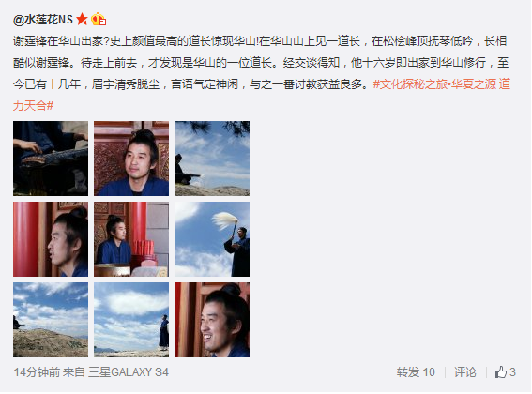Click the 力天合# hashtag continuation

[33, 106]
